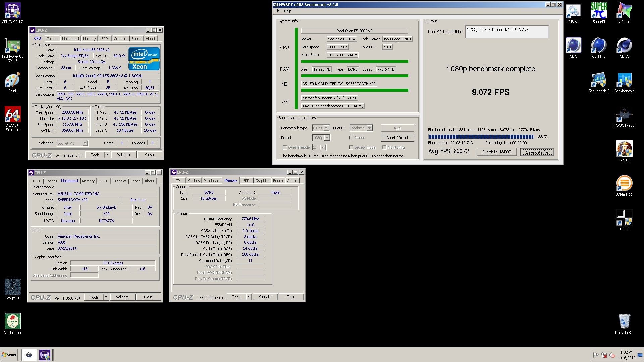The height and width of the screenshot is (362, 644).
Task: Open the Preset 1080p dropdown
Action: pos(321,138)
